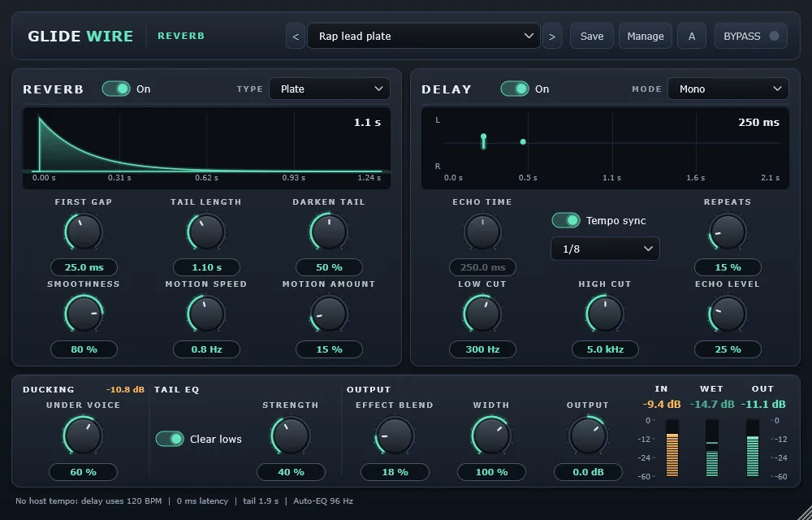Screen dimensions: 812x520
Task: Click the reverb decay curve display
Action: (x=206, y=148)
